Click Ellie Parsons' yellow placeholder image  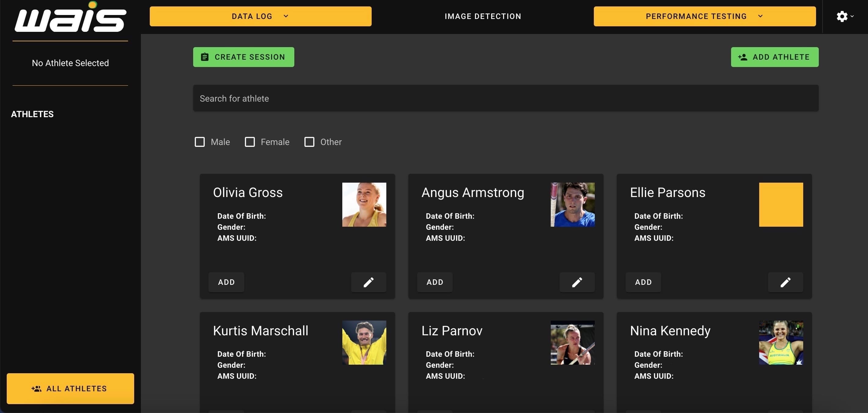tap(781, 205)
